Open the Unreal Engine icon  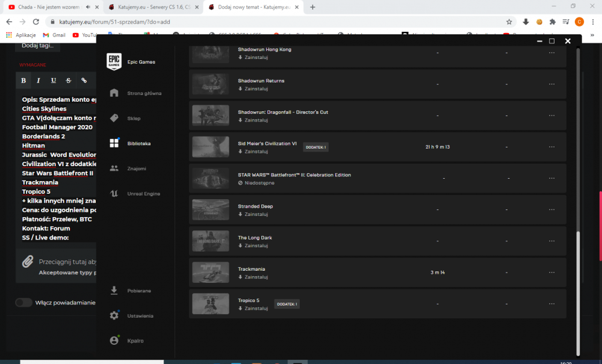click(x=114, y=193)
